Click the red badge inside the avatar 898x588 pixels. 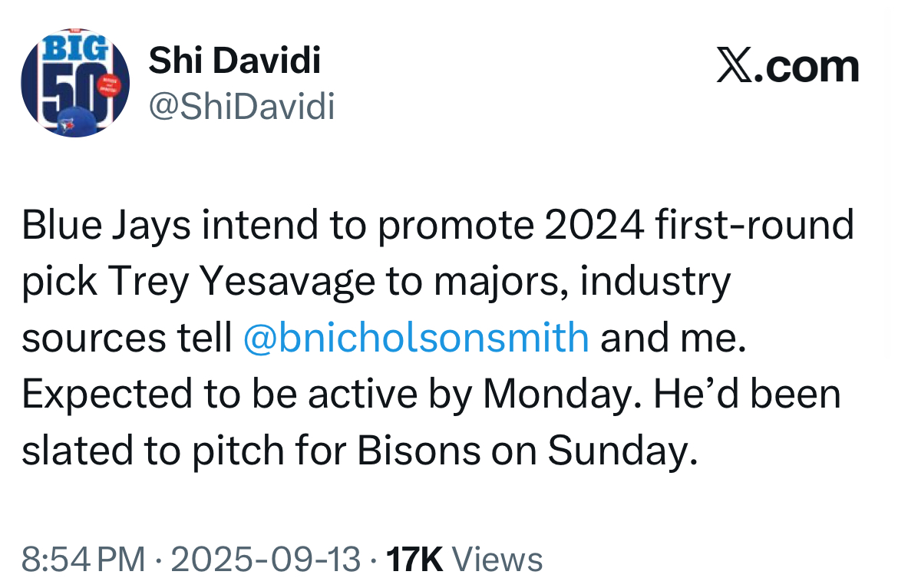click(x=109, y=86)
